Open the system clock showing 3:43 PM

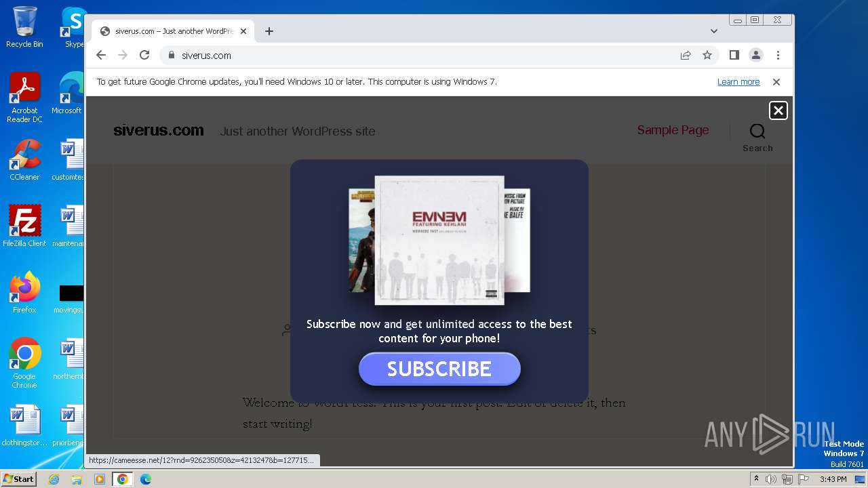point(833,479)
